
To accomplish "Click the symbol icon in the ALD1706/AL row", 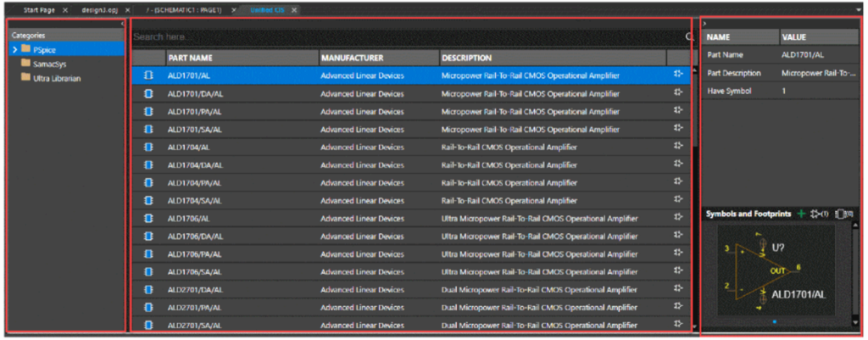I will coord(678,218).
